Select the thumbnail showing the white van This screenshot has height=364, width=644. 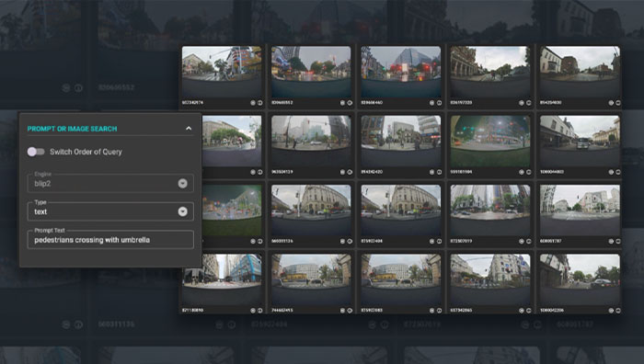click(580, 142)
